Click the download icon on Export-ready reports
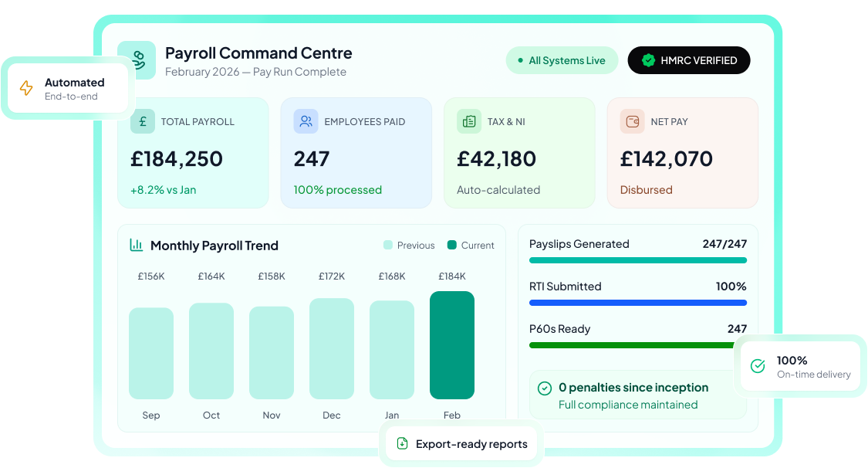The image size is (868, 468). click(x=402, y=444)
